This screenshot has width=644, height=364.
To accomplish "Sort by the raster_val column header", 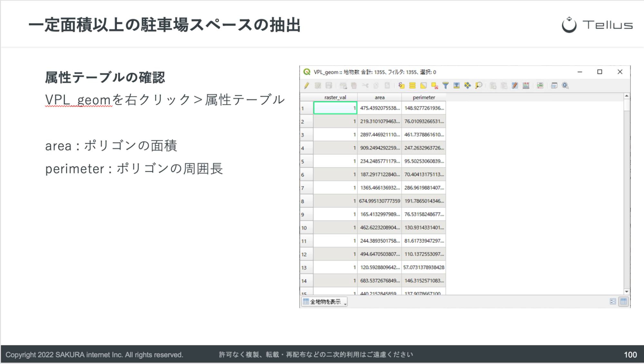I will point(335,97).
